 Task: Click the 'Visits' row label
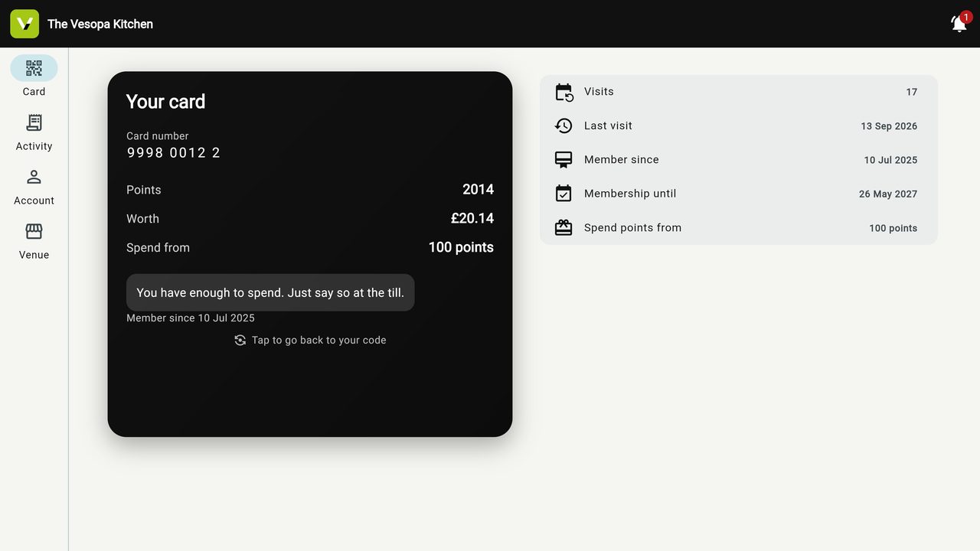599,92
